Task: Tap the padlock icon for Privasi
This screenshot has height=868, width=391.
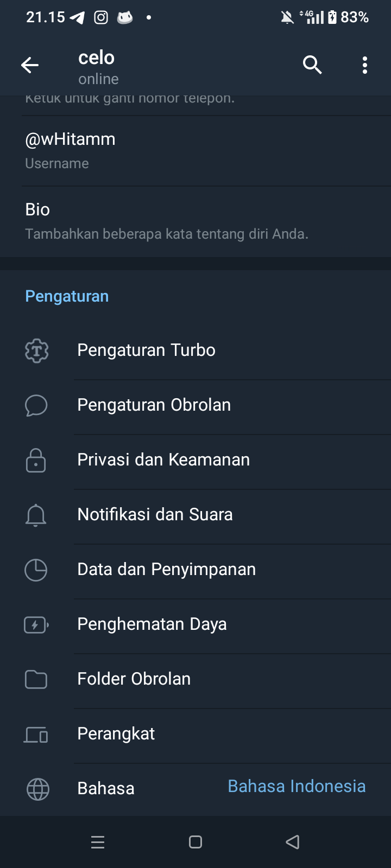Action: click(36, 460)
